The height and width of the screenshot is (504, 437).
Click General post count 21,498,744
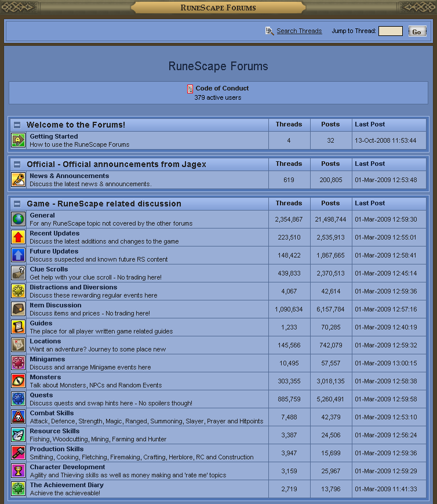tap(330, 220)
